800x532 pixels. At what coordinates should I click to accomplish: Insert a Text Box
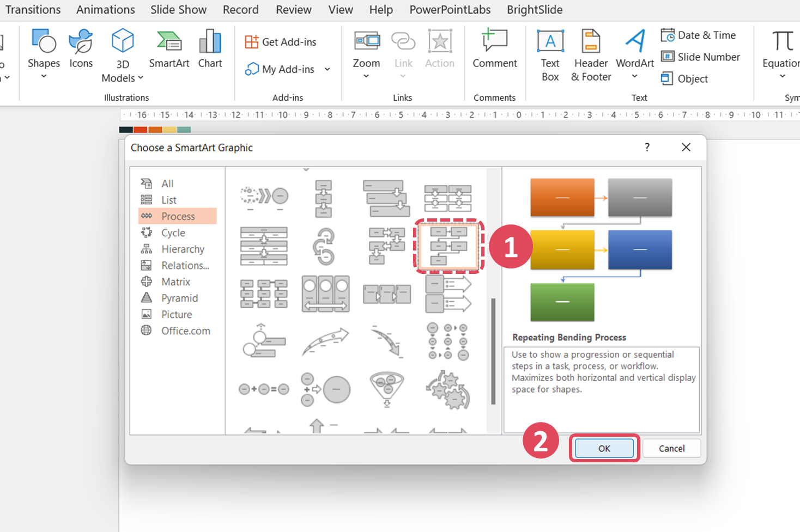click(x=550, y=56)
